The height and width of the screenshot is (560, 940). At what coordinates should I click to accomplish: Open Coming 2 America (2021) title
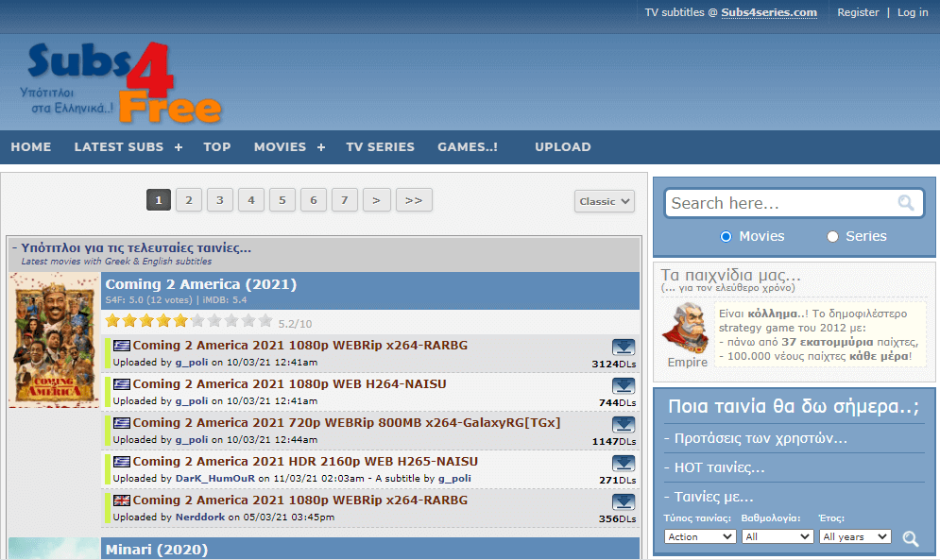click(201, 284)
